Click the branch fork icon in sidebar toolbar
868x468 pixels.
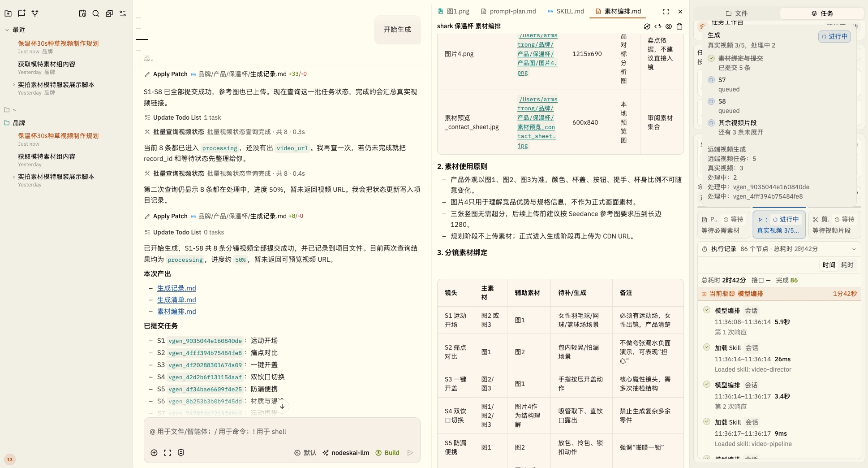[x=35, y=13]
